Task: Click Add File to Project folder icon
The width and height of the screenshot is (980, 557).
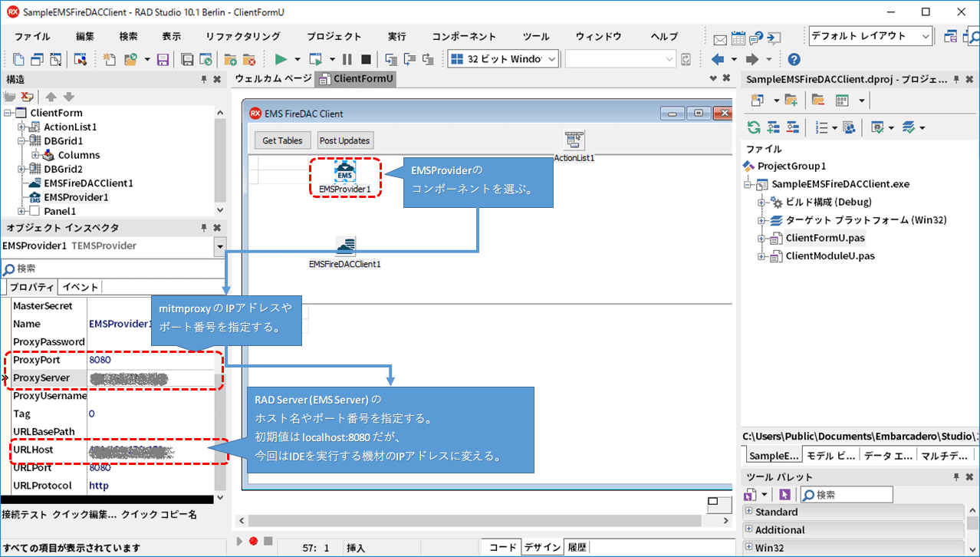Action: pyautogui.click(x=230, y=59)
